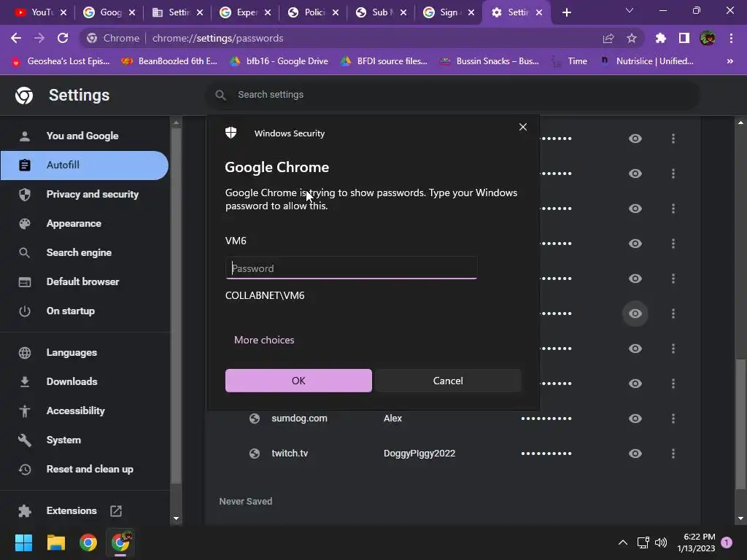747x560 pixels.
Task: Open the tab search dropdown arrow
Action: click(x=630, y=10)
